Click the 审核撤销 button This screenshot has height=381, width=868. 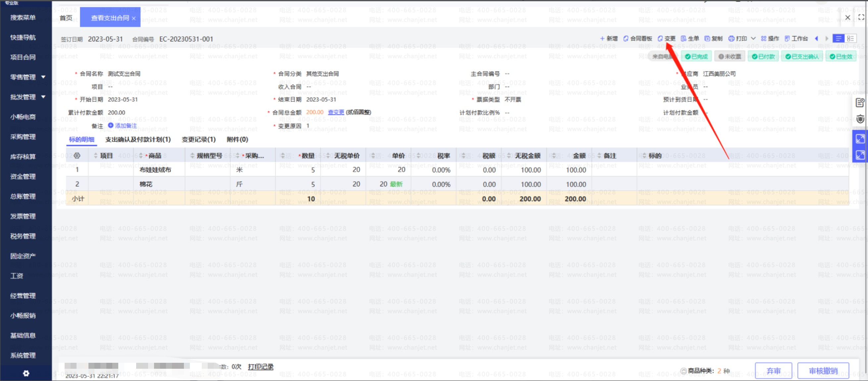[x=823, y=370]
